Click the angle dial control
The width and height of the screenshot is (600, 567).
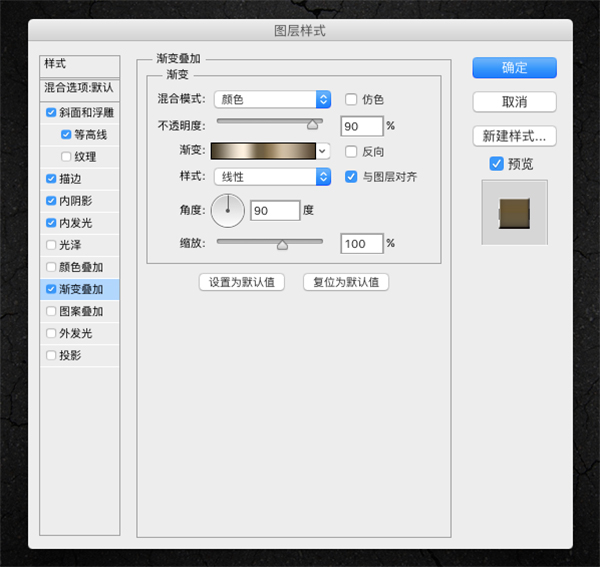click(228, 209)
